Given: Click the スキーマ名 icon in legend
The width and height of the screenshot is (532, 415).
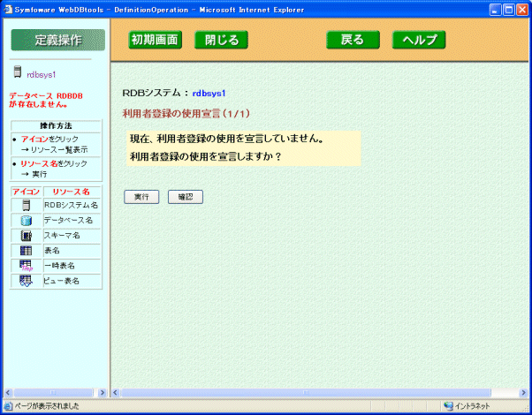Looking at the screenshot, I should (26, 236).
